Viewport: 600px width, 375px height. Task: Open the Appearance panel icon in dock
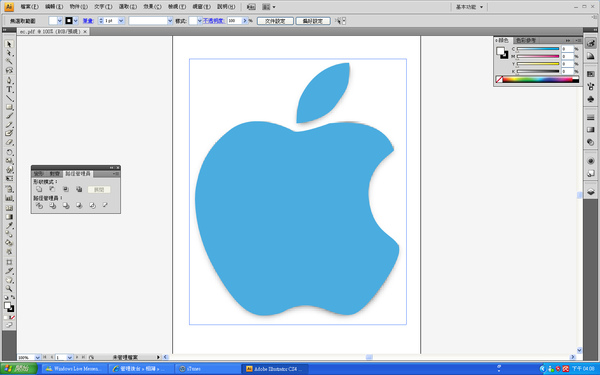click(x=590, y=161)
